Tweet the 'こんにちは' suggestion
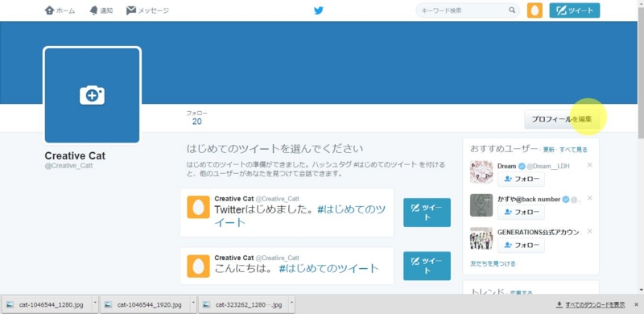This screenshot has width=644, height=314. click(x=427, y=266)
